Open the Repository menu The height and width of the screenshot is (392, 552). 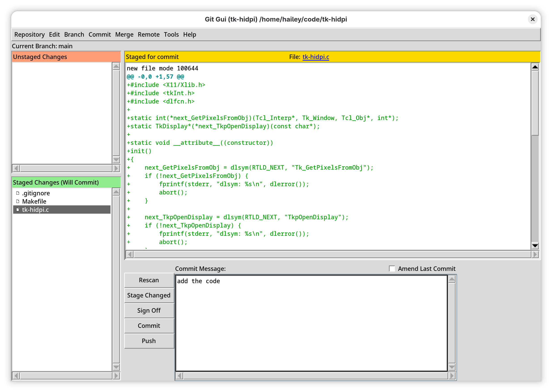[30, 34]
